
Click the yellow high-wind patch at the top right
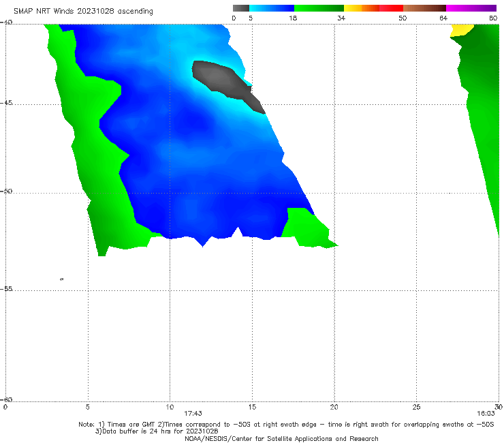tap(461, 30)
